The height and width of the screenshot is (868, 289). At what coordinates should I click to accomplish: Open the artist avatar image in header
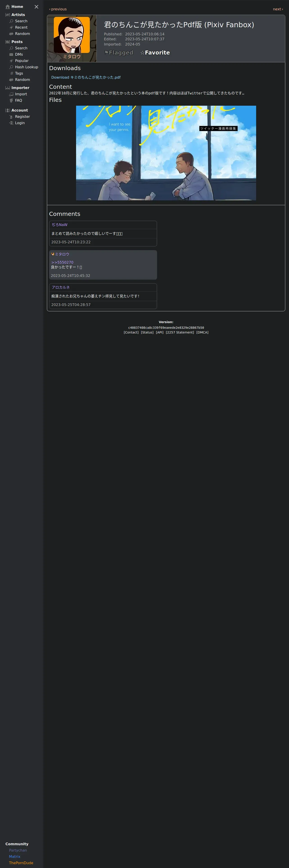[x=72, y=35]
